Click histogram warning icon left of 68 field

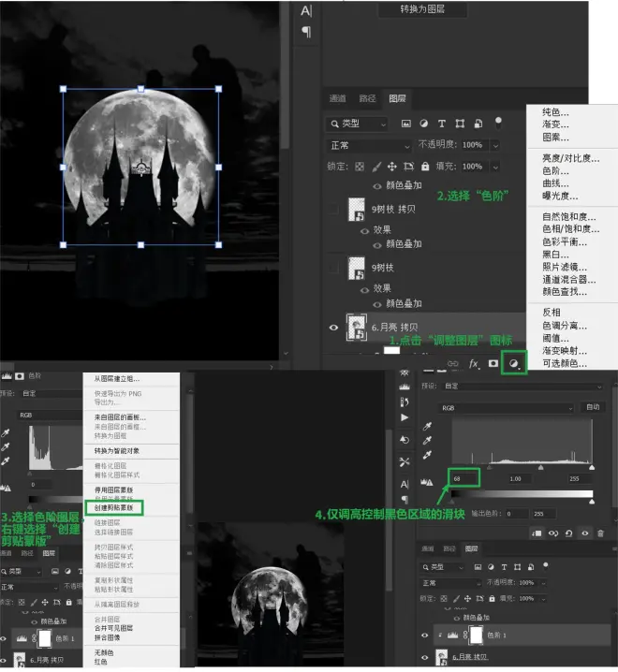tap(426, 483)
